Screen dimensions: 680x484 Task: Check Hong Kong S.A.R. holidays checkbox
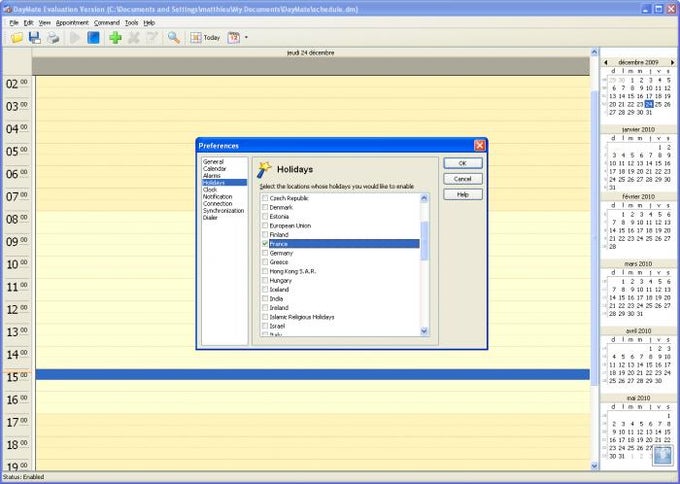[x=265, y=271]
